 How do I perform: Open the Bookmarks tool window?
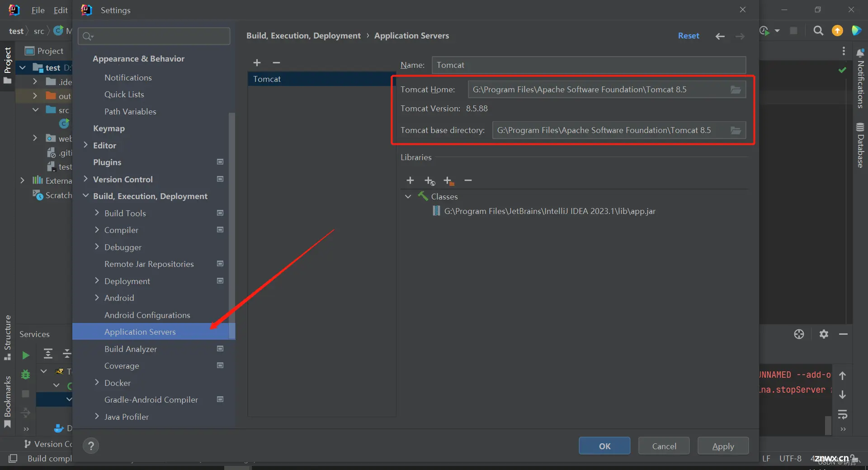(x=7, y=401)
